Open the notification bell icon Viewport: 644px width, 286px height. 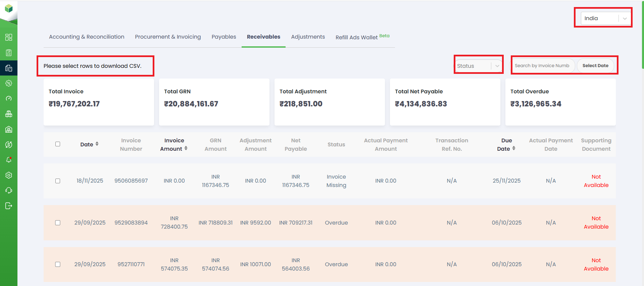click(x=9, y=160)
